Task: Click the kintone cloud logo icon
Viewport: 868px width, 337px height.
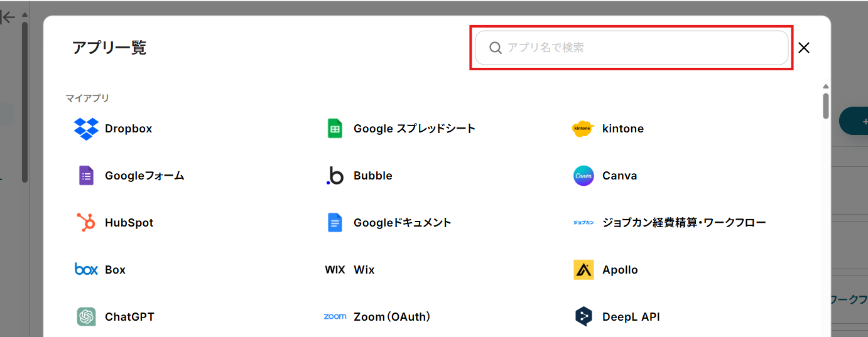Action: click(583, 129)
